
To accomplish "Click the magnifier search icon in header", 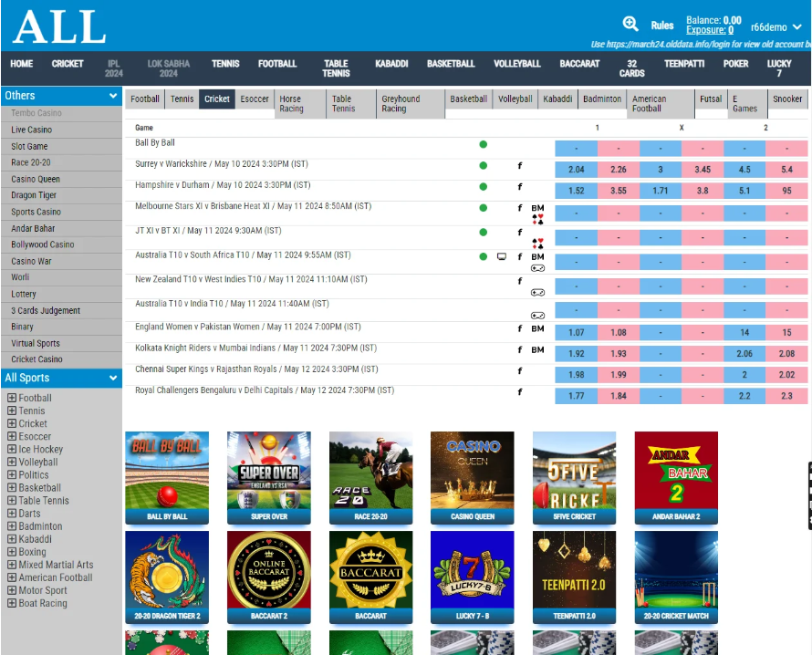I will pos(630,25).
